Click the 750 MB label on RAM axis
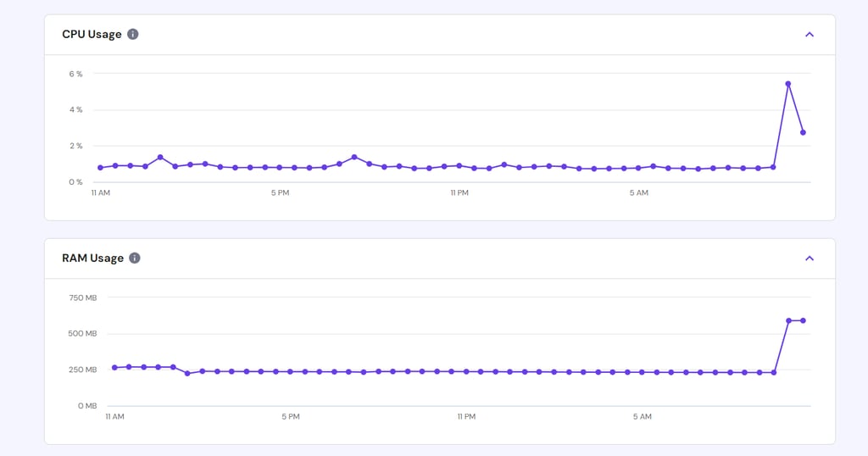 tap(82, 298)
